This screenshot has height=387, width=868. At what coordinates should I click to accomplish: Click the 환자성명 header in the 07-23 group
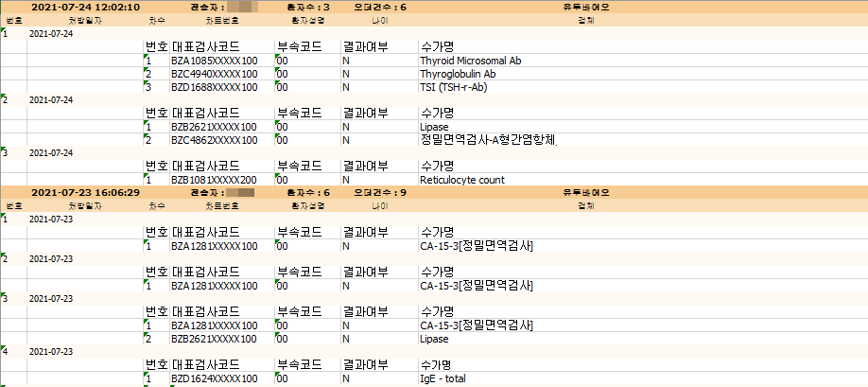[306, 204]
